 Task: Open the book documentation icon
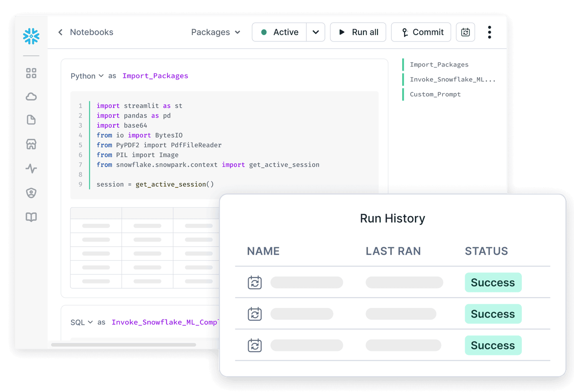click(31, 217)
